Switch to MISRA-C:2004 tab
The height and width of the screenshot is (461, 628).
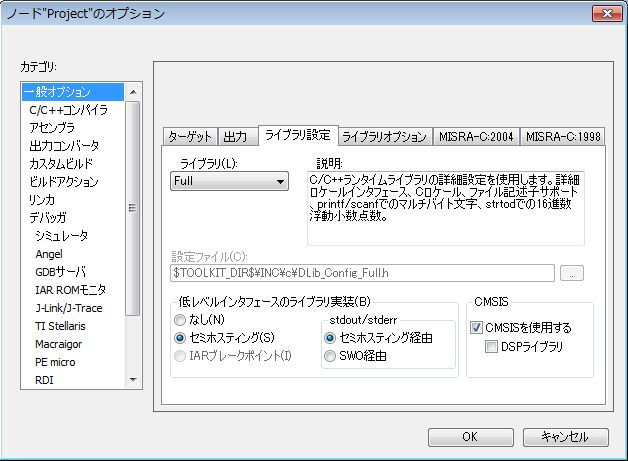point(476,137)
